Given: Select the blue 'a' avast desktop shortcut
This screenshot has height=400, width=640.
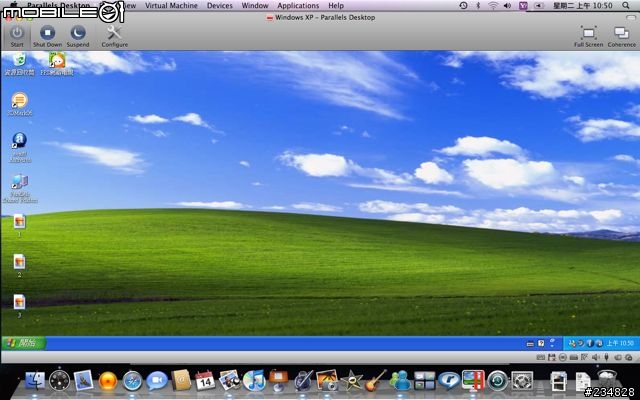Looking at the screenshot, I should click(x=20, y=147).
